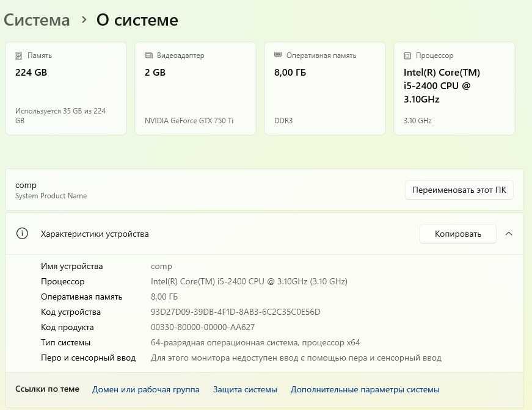Open Домен или рабочая группа link
The width and height of the screenshot is (532, 410).
tap(145, 390)
